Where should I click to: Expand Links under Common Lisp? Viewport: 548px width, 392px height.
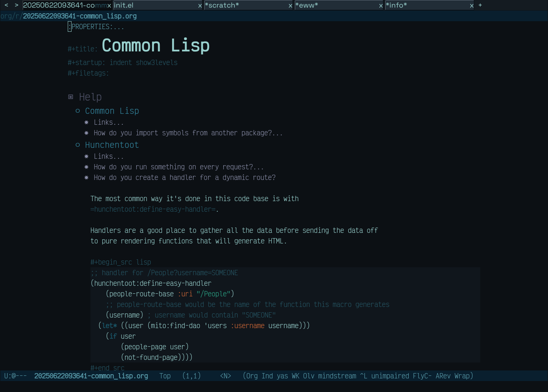(109, 122)
